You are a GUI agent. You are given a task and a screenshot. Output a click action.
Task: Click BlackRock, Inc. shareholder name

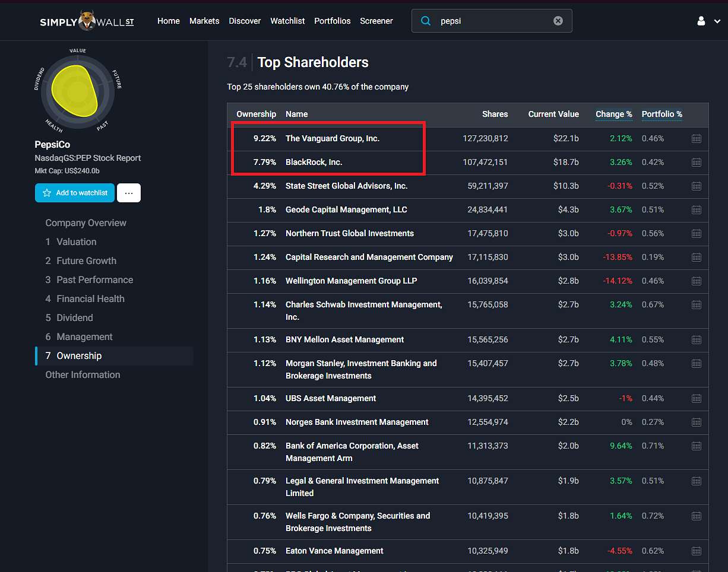click(314, 162)
